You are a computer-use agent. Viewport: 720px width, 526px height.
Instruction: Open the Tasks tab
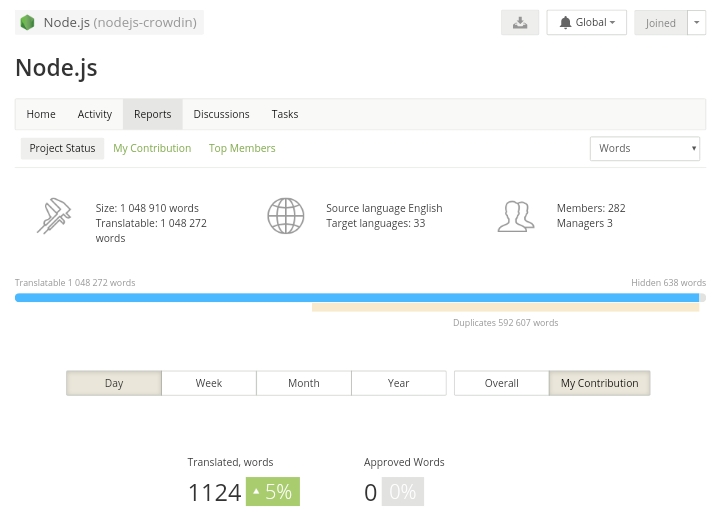click(285, 114)
